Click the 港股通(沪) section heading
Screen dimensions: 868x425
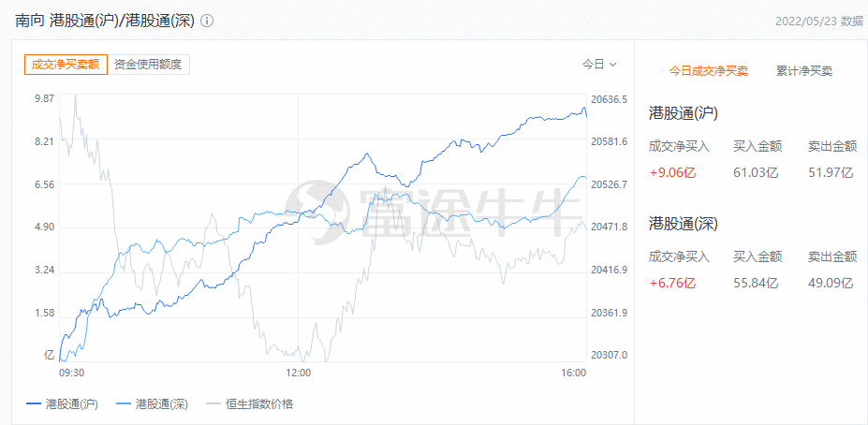(684, 114)
